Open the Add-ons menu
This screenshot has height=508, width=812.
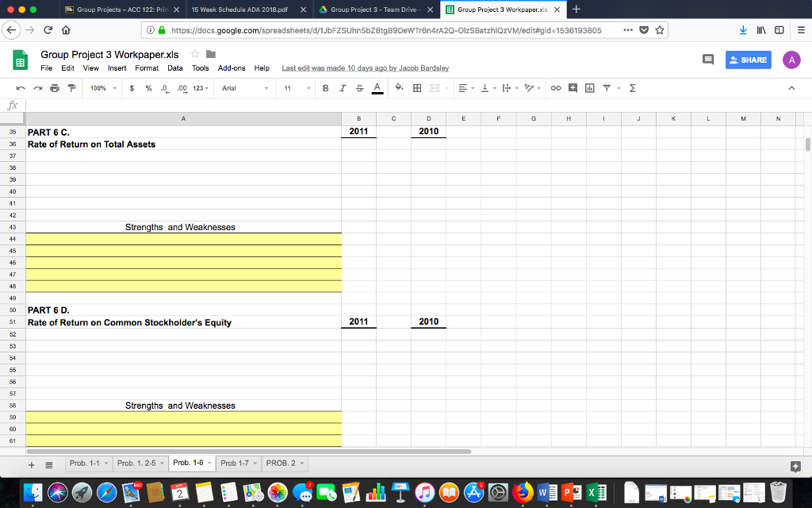232,68
